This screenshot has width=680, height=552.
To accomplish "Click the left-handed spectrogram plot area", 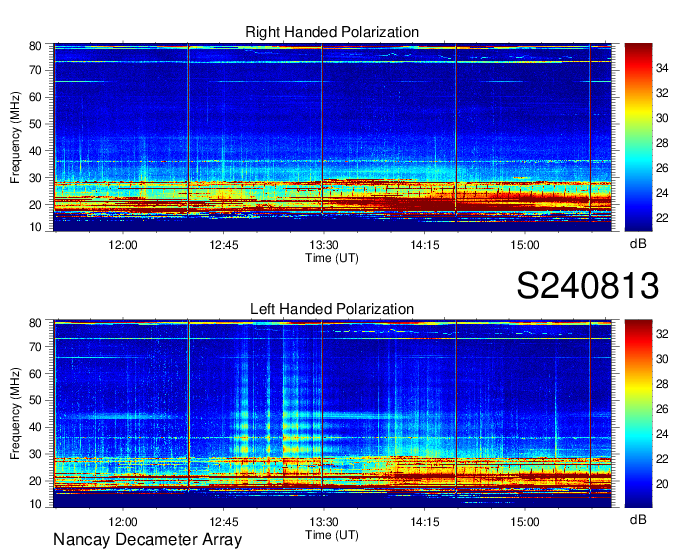I will coord(332,414).
